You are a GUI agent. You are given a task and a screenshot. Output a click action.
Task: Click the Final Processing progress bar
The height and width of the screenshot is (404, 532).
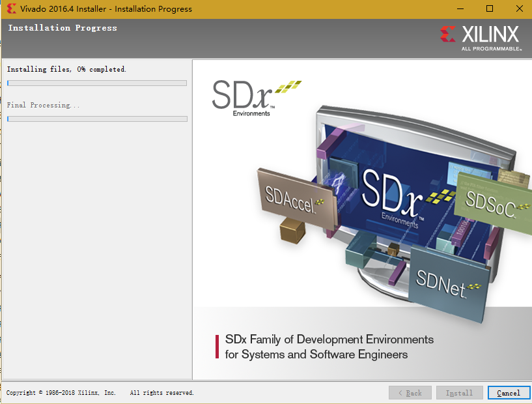(97, 119)
